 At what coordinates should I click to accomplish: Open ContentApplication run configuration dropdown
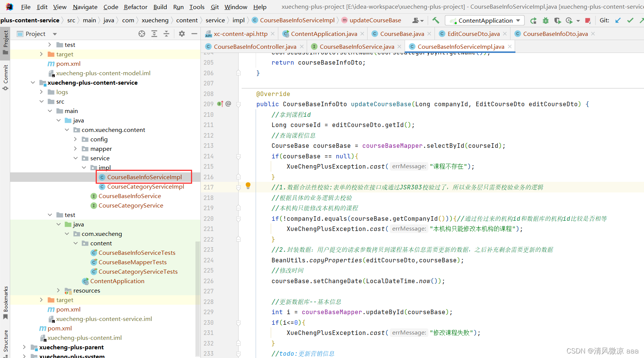485,20
